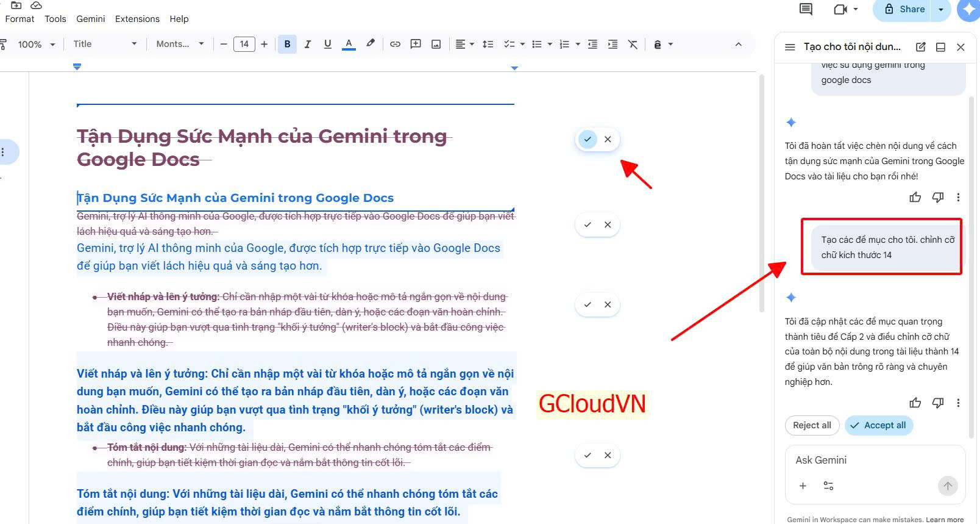Open the highlight color tool
The width and height of the screenshot is (980, 524).
(370, 44)
